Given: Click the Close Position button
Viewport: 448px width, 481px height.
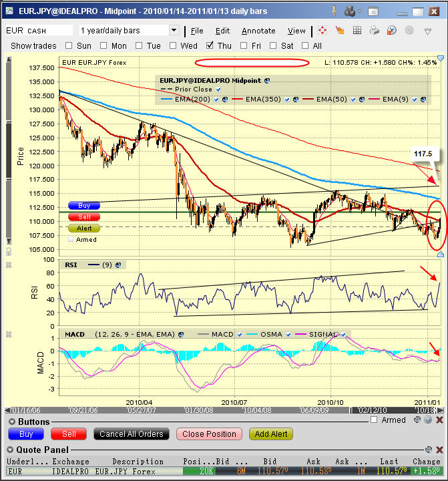Looking at the screenshot, I should (209, 434).
